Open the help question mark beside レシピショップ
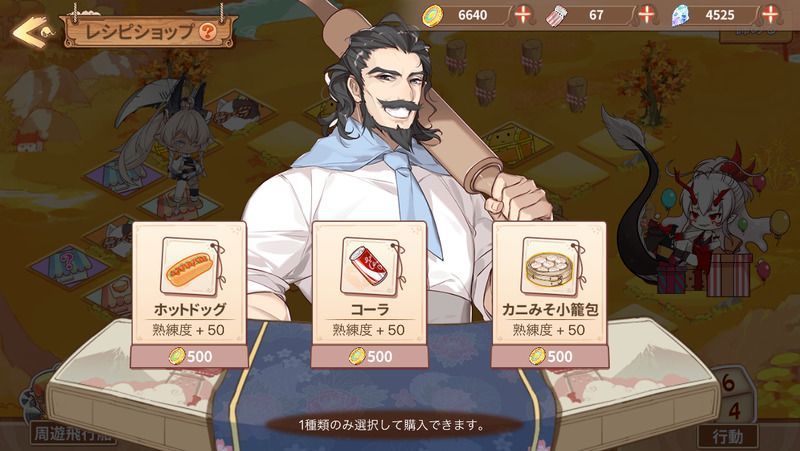The width and height of the screenshot is (800, 451). 207,32
